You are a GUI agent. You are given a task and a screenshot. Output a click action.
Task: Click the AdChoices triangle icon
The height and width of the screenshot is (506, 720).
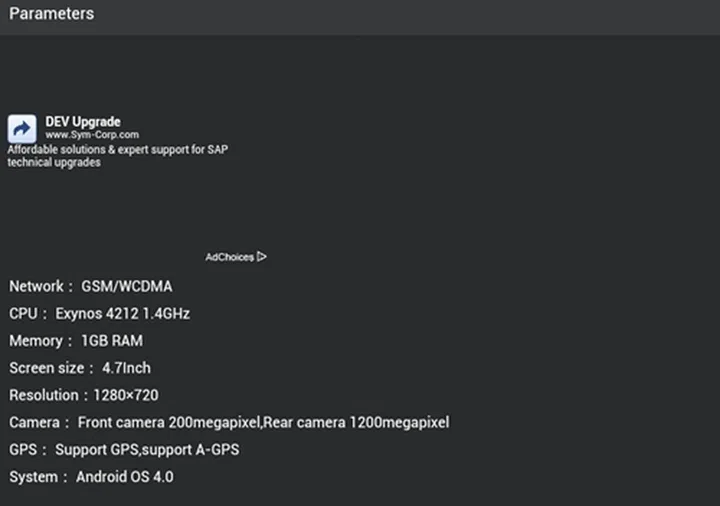262,257
